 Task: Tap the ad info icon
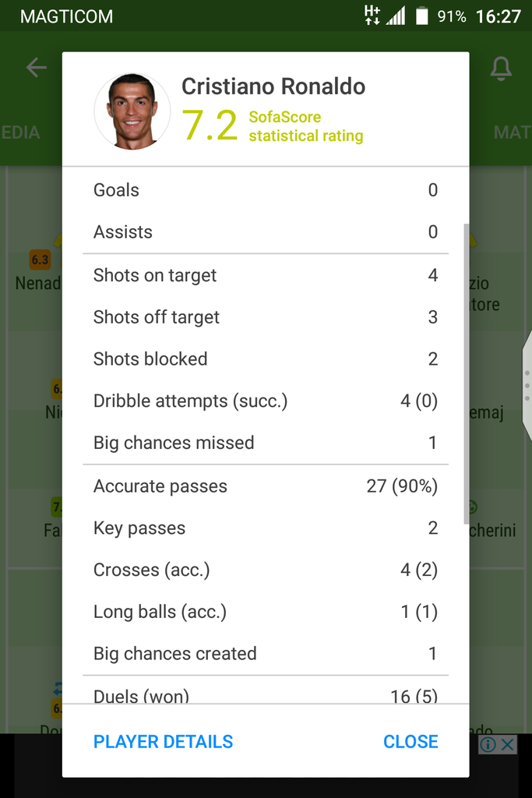click(488, 744)
